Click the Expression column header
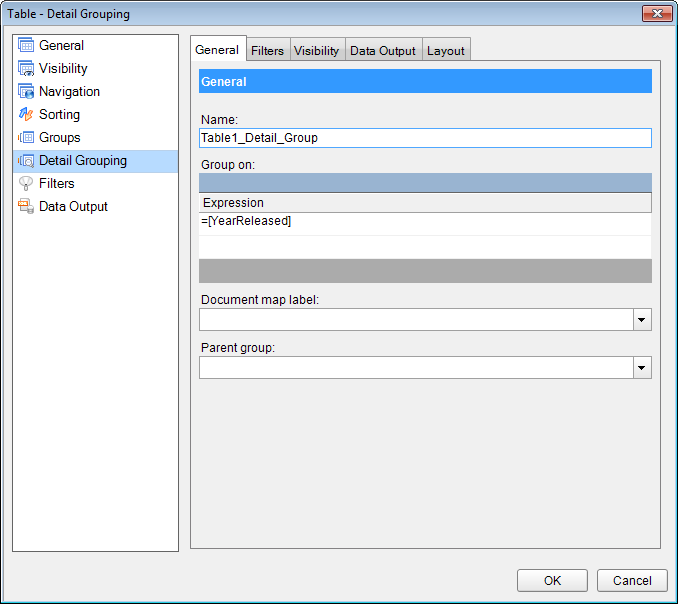Viewport: 678px width, 604px height. [425, 202]
